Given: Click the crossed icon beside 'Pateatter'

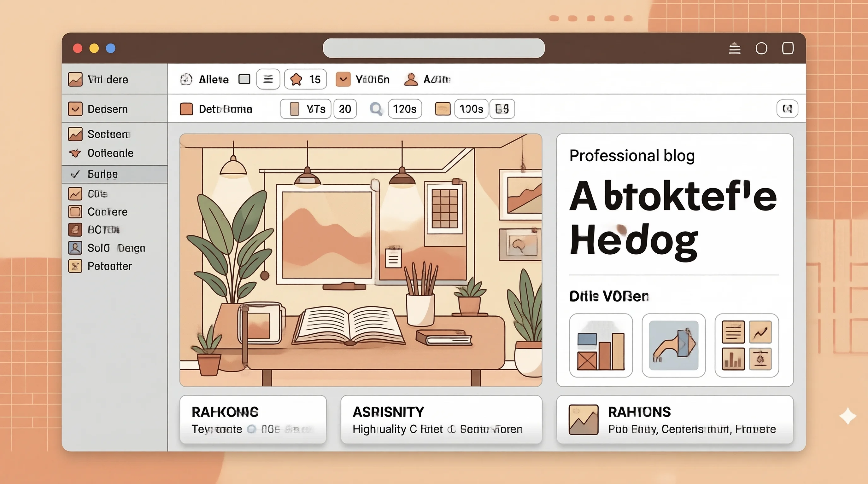Looking at the screenshot, I should pos(75,266).
